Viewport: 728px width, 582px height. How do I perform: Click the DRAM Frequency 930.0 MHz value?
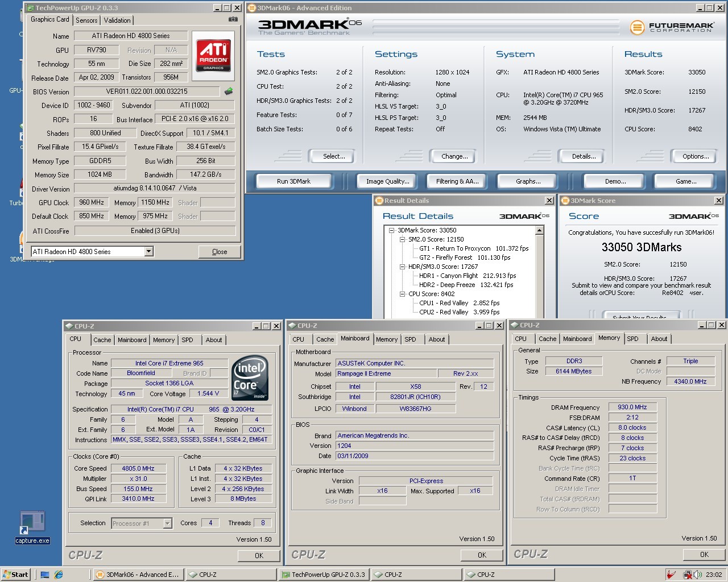[x=632, y=407]
